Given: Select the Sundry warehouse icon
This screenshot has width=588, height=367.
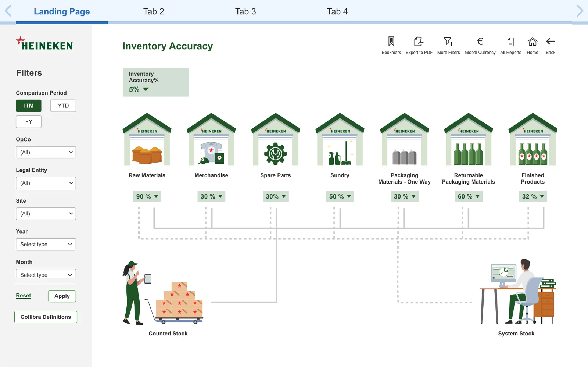Looking at the screenshot, I should [340, 139].
